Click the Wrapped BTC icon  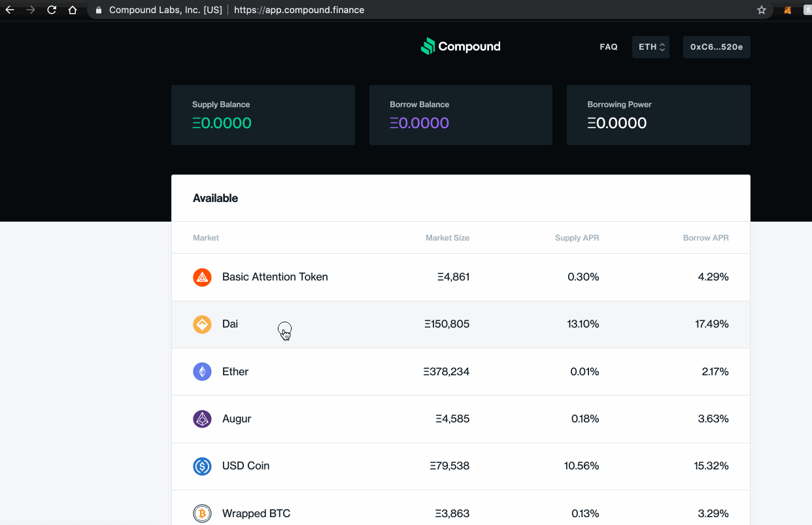point(202,513)
